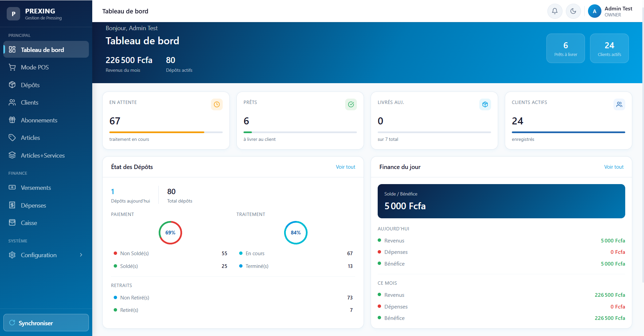Click the Abonnements gift icon
This screenshot has height=336, width=644.
(12, 120)
